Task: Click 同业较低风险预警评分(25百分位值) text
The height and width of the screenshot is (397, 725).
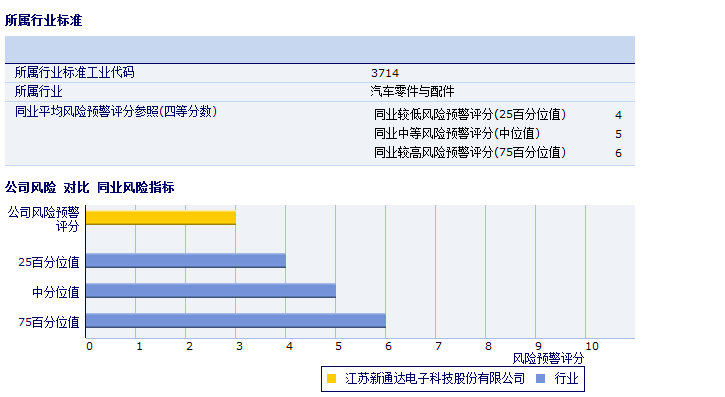Action: (470, 115)
